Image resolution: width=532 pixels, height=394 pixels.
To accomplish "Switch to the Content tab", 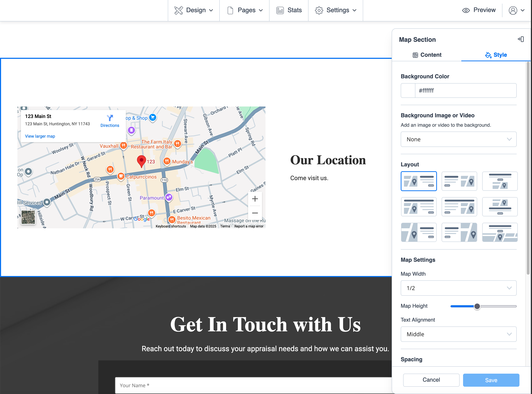I will click(427, 55).
